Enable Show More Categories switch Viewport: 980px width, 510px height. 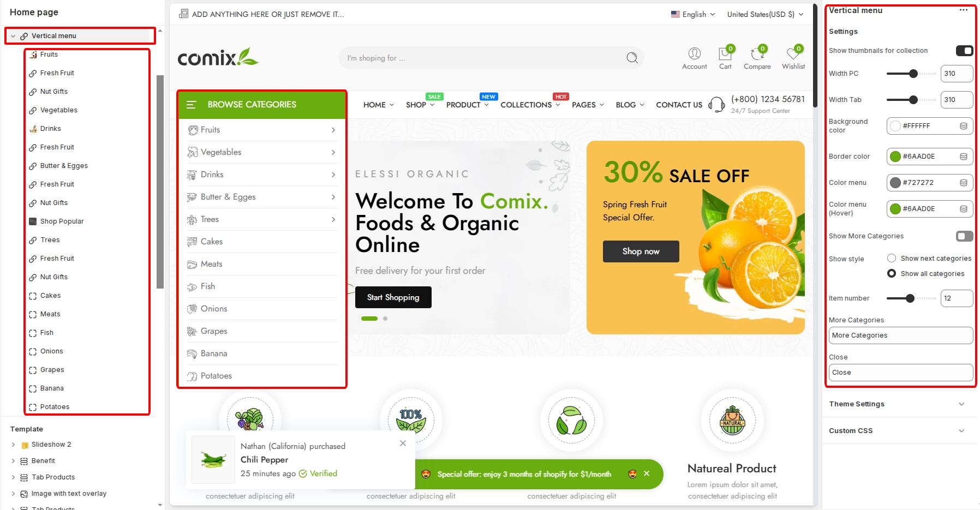[964, 236]
